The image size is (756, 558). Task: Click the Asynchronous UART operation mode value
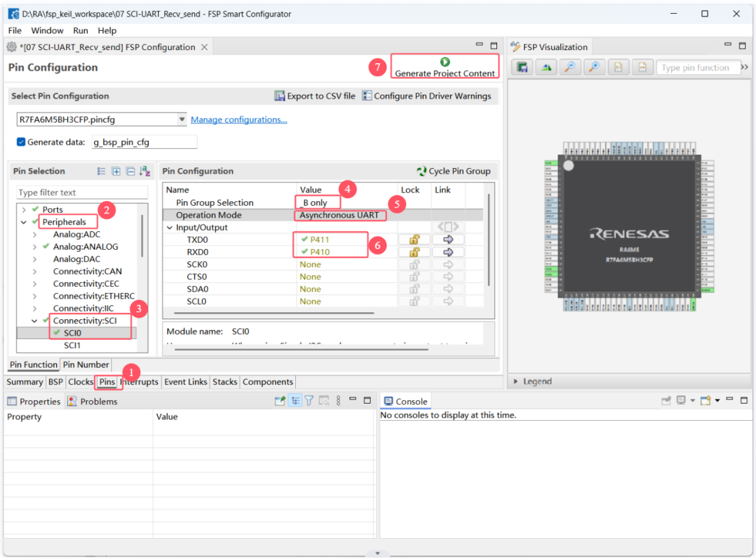(x=339, y=216)
